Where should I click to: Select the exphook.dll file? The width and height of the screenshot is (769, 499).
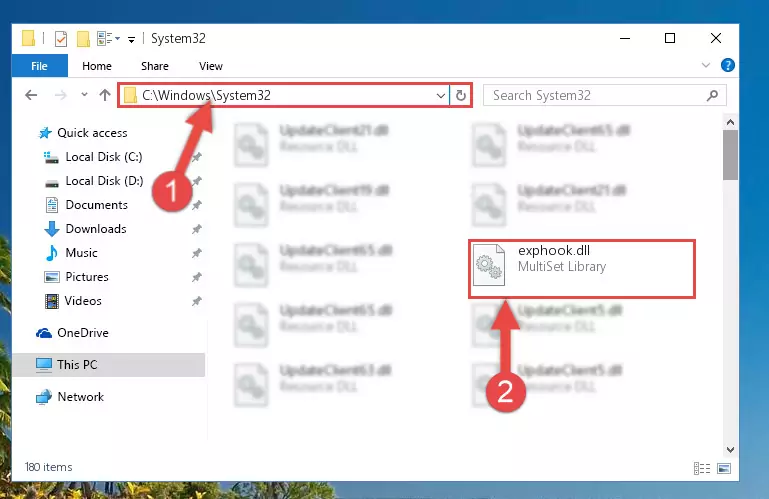coord(582,268)
